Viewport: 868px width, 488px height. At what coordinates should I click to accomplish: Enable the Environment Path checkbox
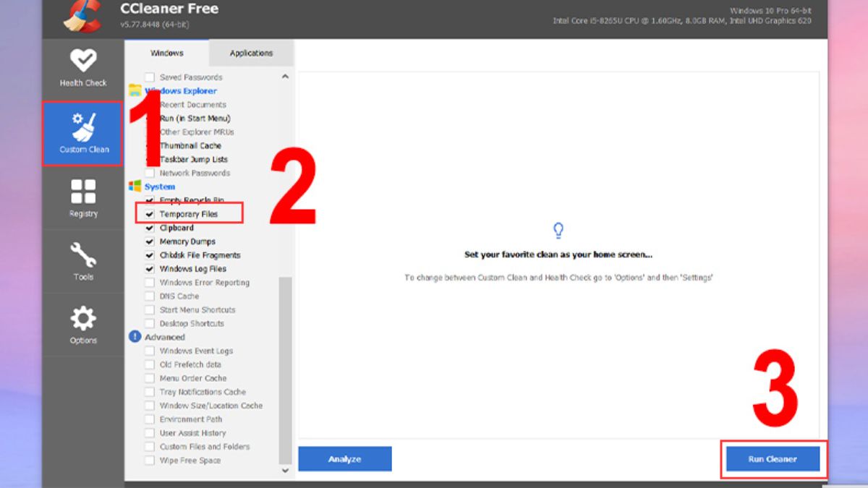tap(150, 419)
